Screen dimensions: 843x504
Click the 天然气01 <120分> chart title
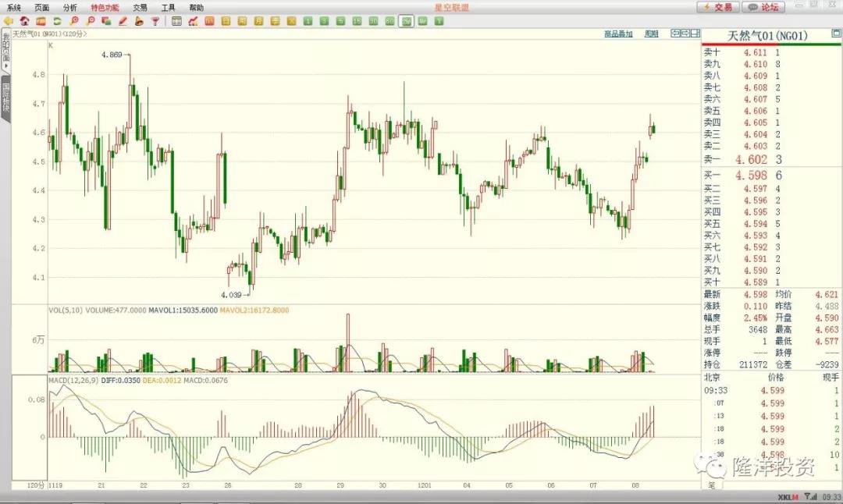[49, 34]
